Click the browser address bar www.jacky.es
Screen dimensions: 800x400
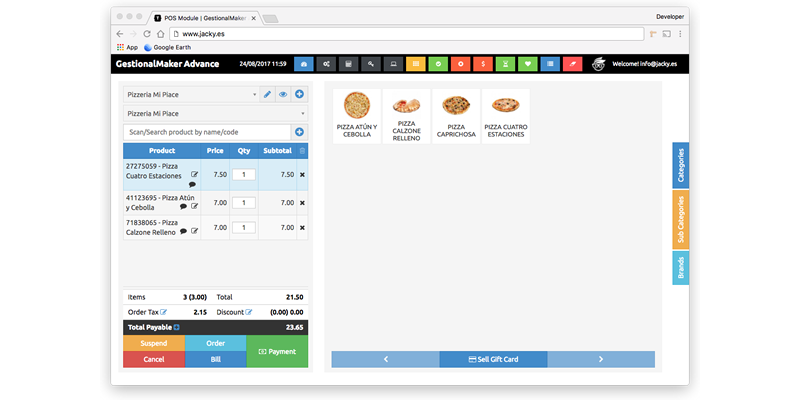pyautogui.click(x=407, y=34)
